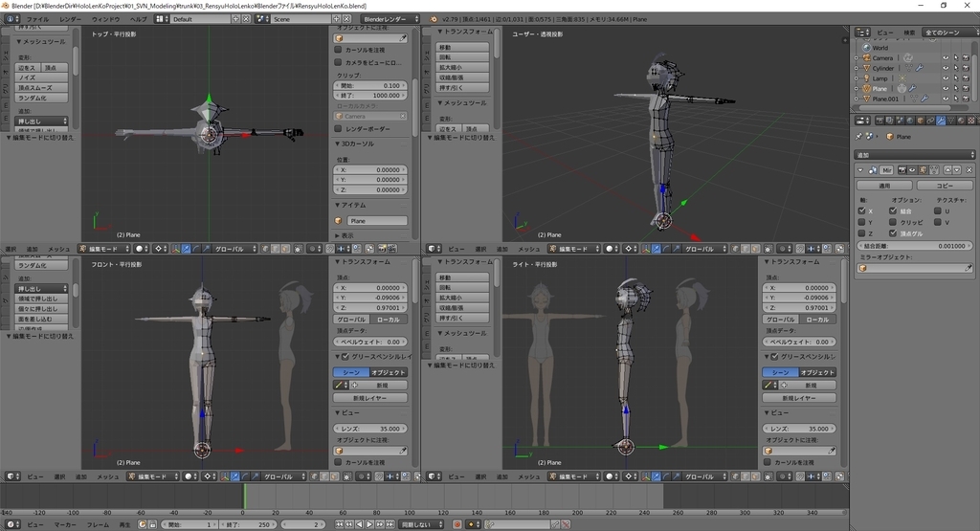
Task: Select translate manipulator in top view header
Action: 187,249
